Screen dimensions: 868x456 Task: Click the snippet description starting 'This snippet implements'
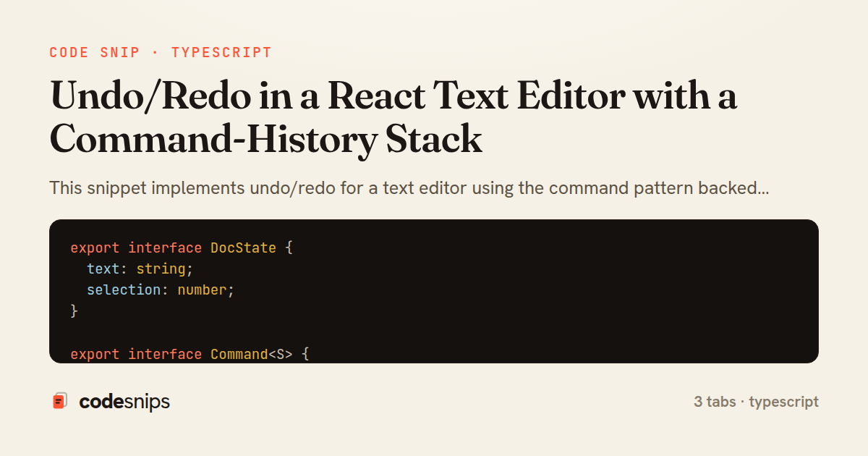point(409,189)
